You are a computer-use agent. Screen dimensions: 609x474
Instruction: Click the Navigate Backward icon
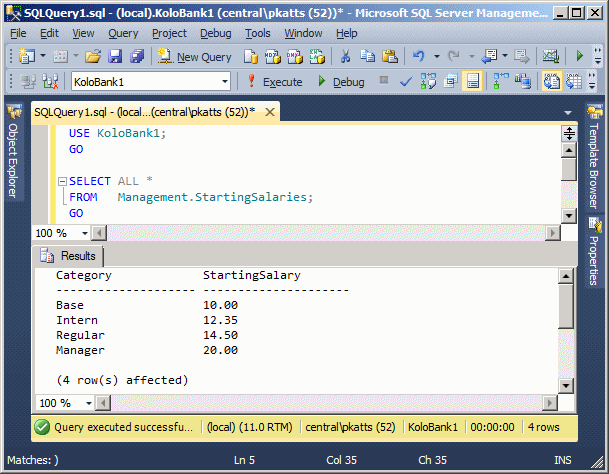point(489,56)
